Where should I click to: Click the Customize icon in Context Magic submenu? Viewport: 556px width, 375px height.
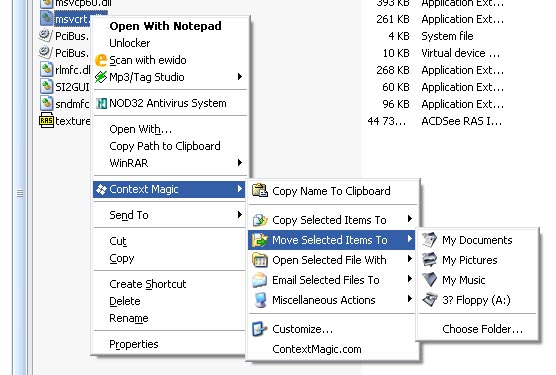[x=260, y=329]
